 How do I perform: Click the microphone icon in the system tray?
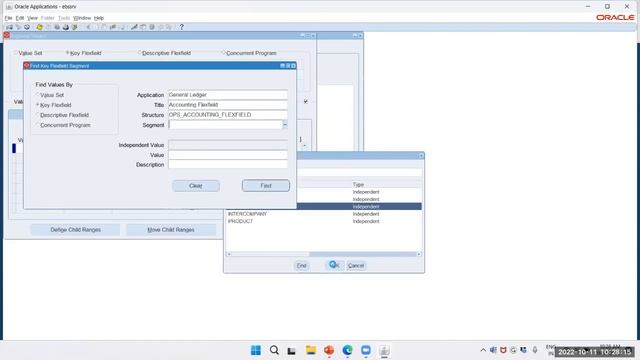pyautogui.click(x=535, y=350)
